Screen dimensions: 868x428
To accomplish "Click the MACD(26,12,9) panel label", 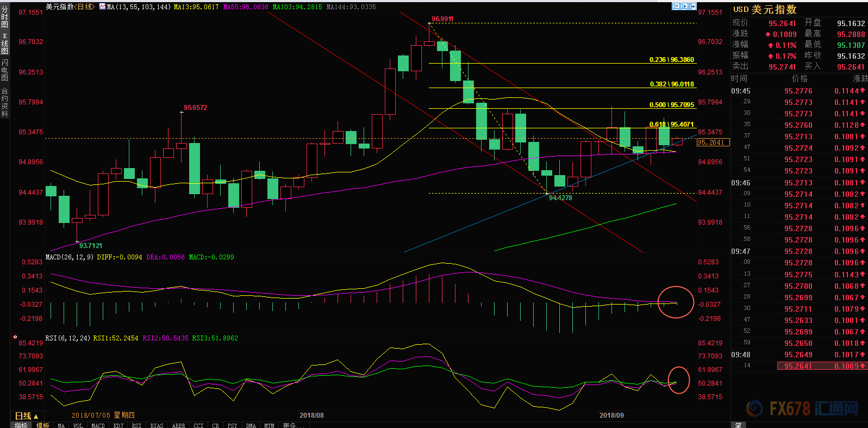I will tap(70, 257).
